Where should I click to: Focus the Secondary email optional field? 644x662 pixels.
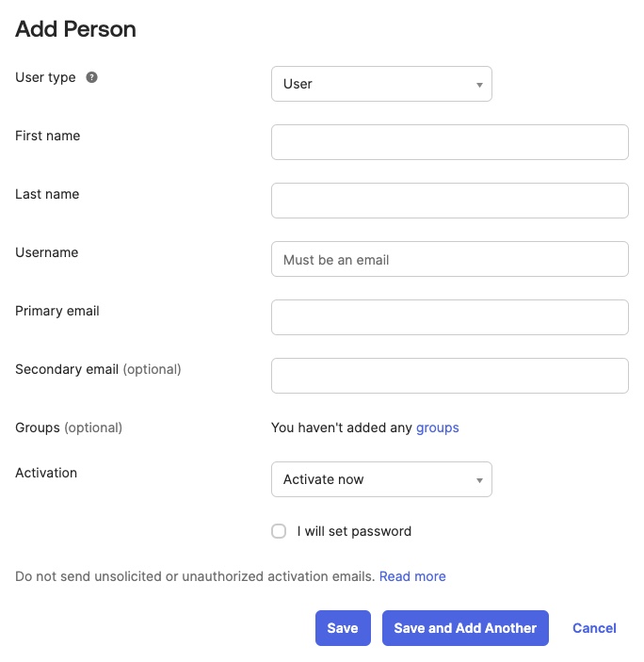tap(450, 376)
